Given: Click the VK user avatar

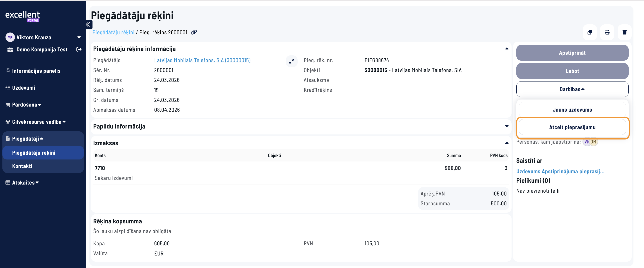Looking at the screenshot, I should [x=10, y=37].
